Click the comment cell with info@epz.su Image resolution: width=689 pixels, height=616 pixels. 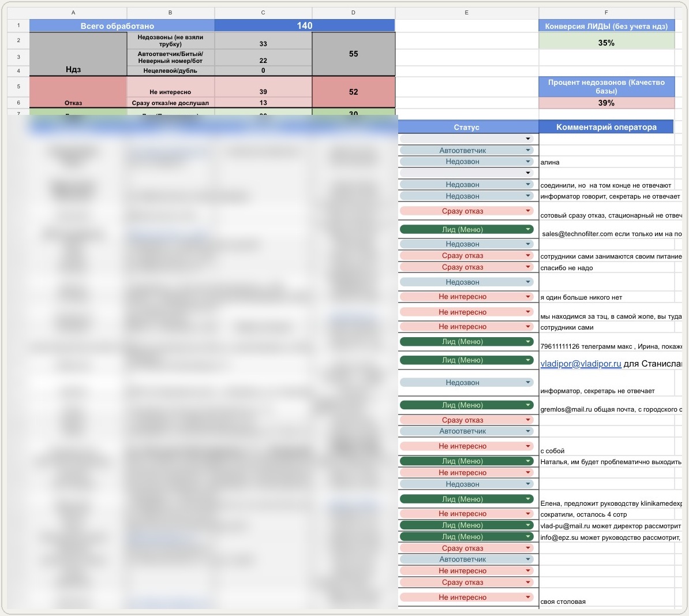(x=611, y=537)
